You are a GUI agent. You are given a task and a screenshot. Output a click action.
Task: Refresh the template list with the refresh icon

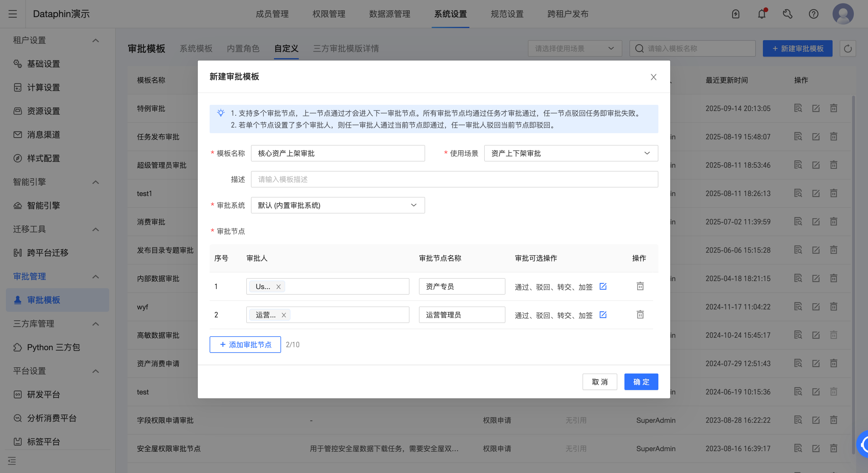(x=848, y=48)
